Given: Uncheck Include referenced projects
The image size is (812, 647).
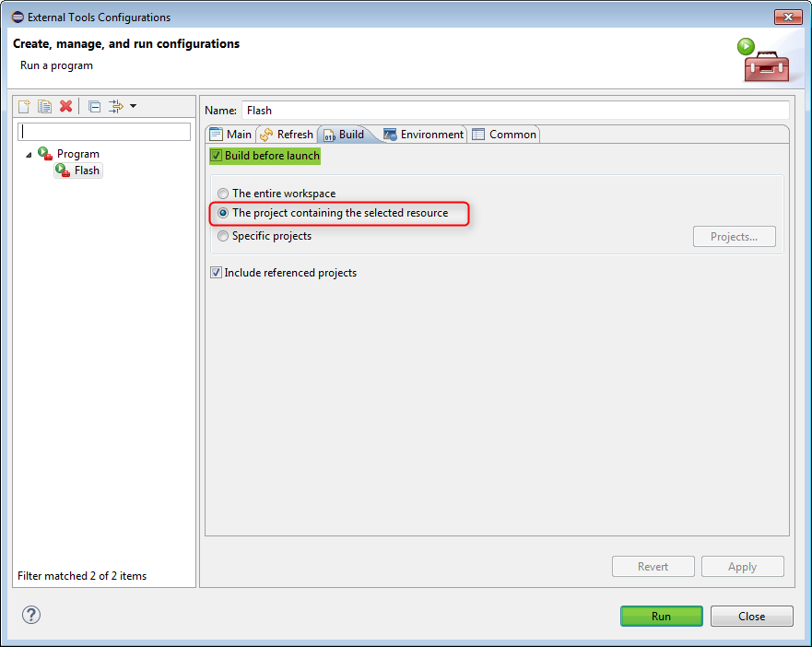Looking at the screenshot, I should pos(216,273).
